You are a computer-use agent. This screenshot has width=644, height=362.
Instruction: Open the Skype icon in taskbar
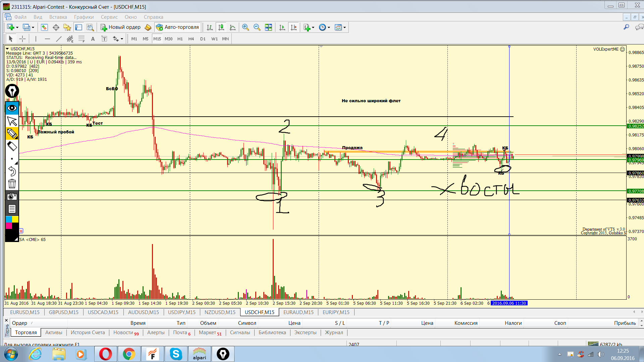(176, 354)
